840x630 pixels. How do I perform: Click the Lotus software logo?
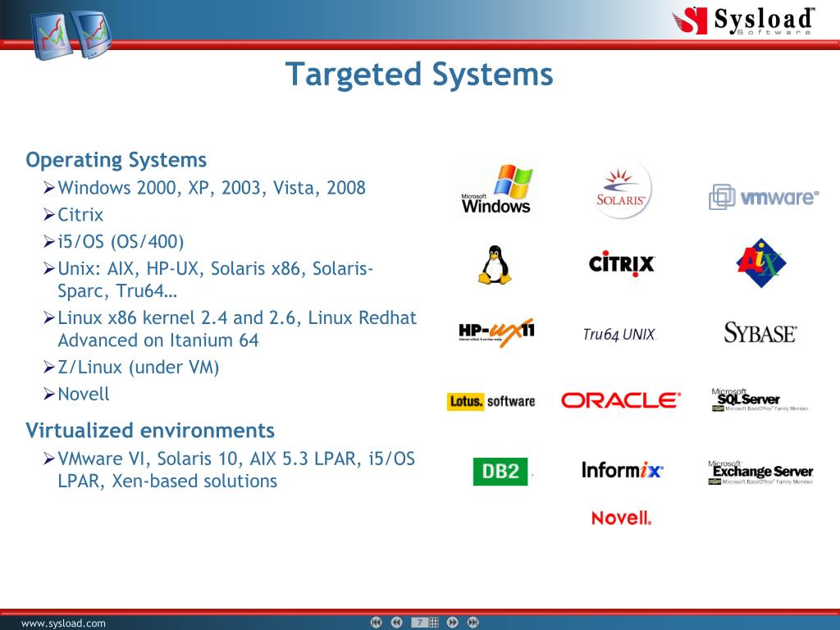point(491,401)
